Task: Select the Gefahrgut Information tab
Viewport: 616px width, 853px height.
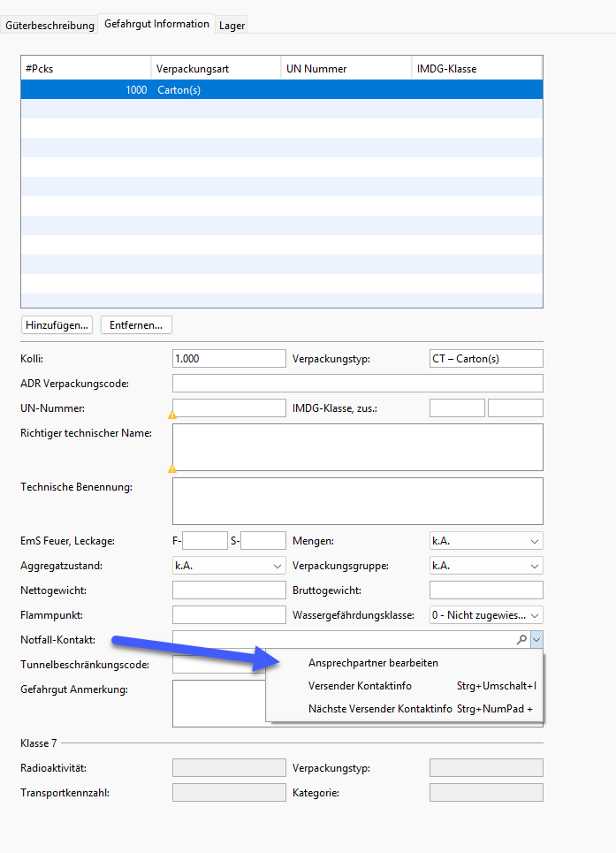Action: click(157, 24)
